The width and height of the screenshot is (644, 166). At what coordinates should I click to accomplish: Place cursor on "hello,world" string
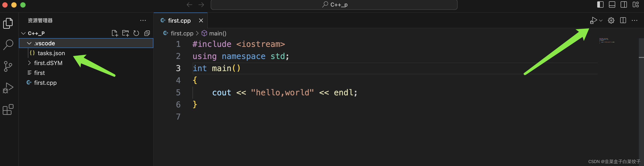[x=282, y=92]
